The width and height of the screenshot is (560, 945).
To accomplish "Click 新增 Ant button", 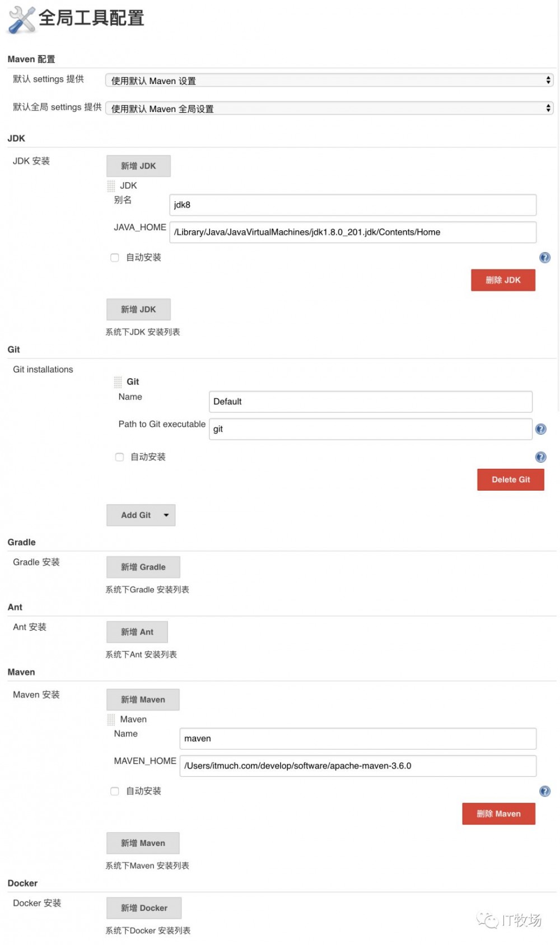I will [137, 632].
